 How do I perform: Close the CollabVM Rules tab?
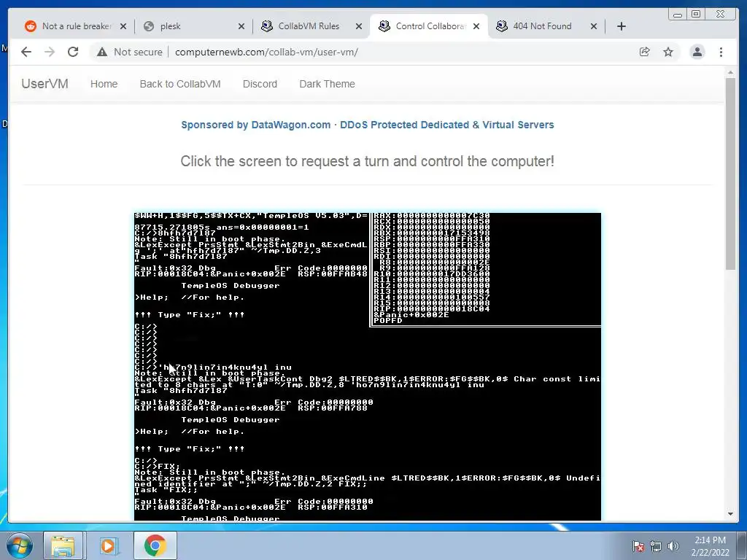[x=359, y=27]
